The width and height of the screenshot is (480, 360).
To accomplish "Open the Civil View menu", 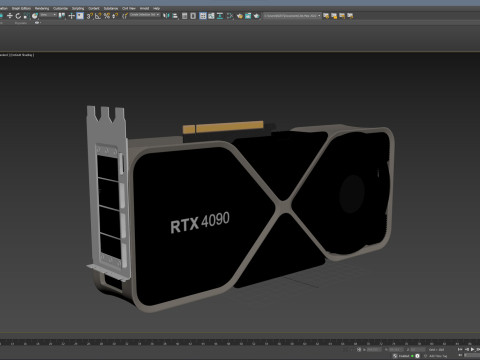I will click(129, 8).
